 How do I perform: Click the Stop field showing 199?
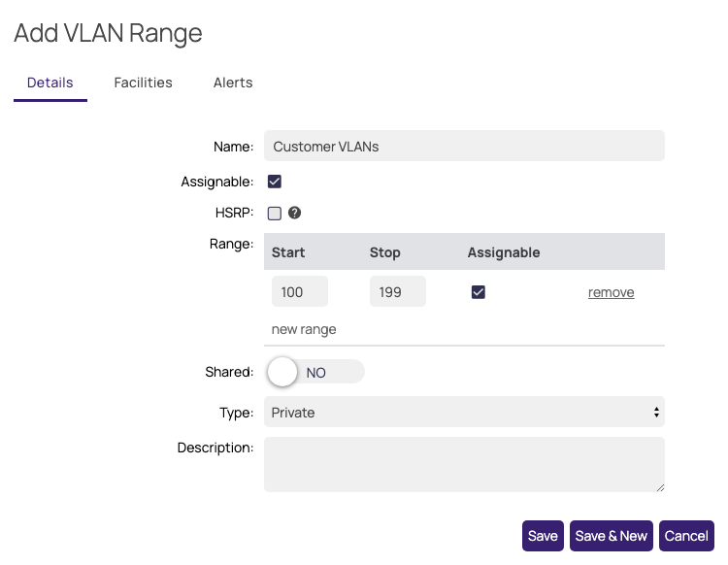[398, 291]
